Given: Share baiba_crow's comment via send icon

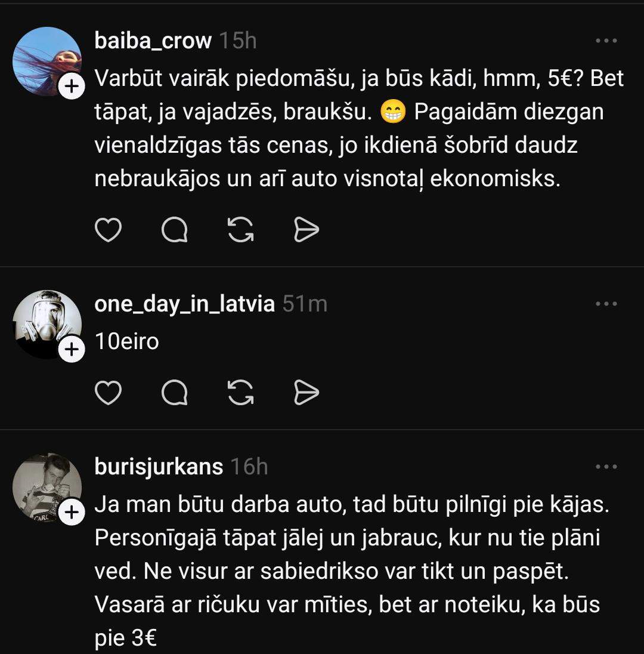Looking at the screenshot, I should 306,230.
